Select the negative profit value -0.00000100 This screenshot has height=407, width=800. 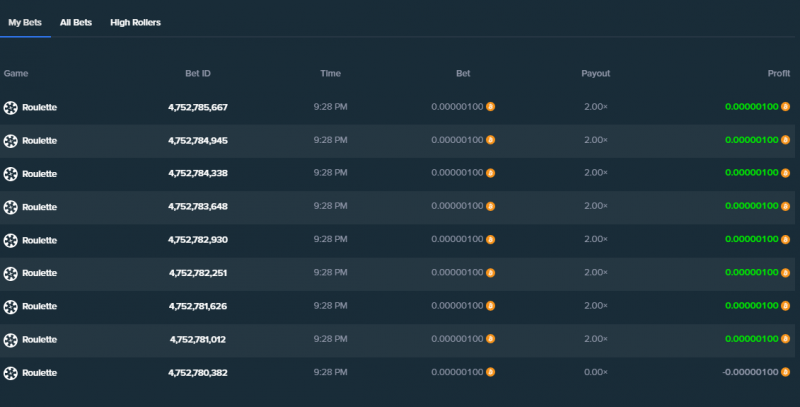pyautogui.click(x=751, y=372)
